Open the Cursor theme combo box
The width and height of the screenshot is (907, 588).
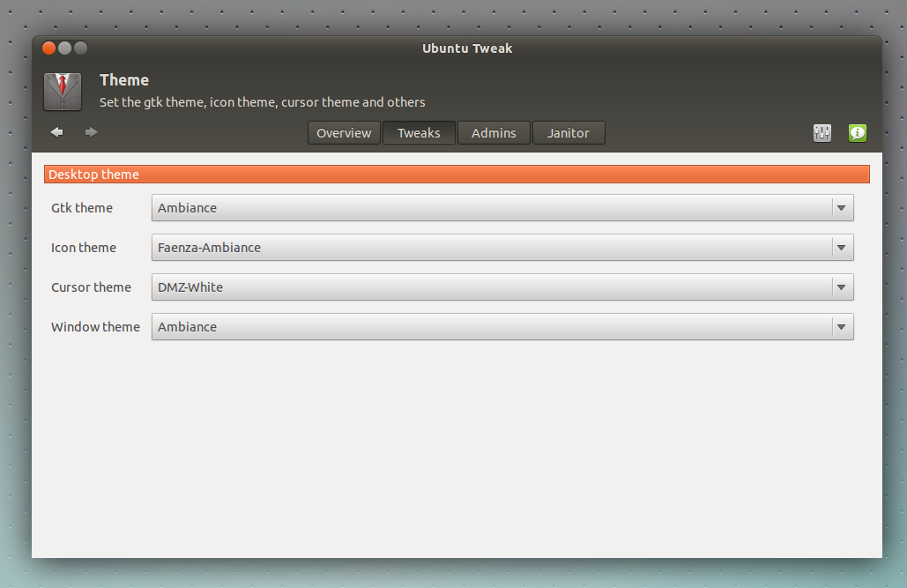coord(502,287)
